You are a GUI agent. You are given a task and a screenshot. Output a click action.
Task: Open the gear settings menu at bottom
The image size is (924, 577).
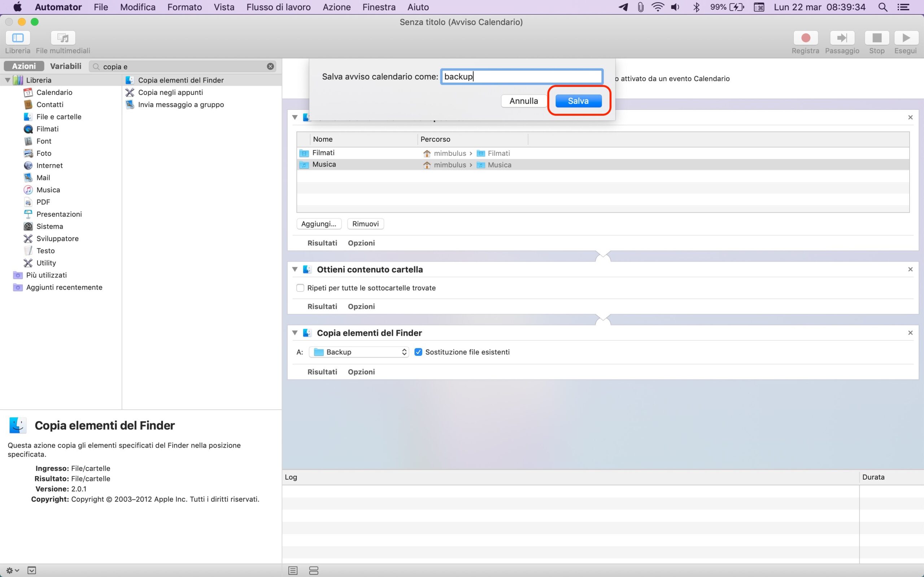tap(12, 570)
